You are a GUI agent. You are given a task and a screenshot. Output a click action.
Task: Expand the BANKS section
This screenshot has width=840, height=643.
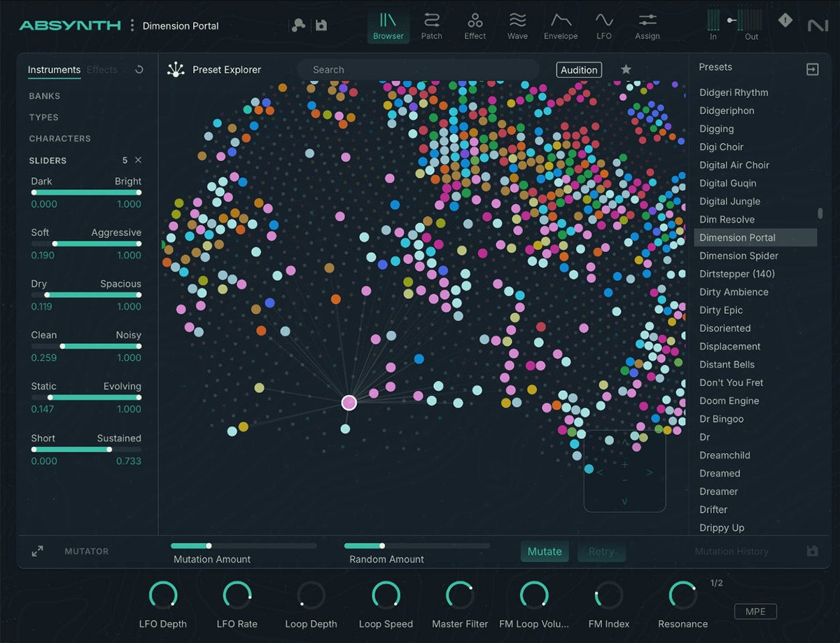point(45,96)
